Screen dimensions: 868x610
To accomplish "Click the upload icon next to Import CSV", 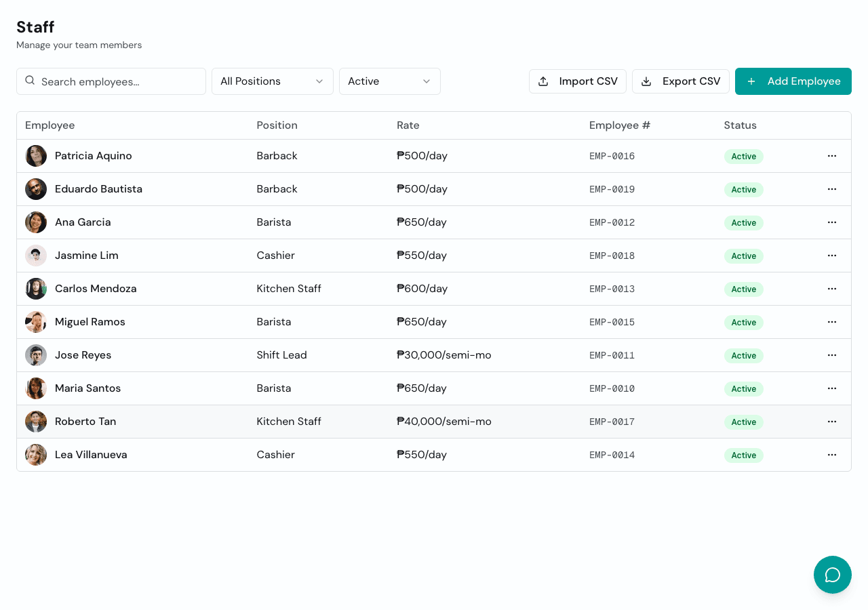I will 542,81.
